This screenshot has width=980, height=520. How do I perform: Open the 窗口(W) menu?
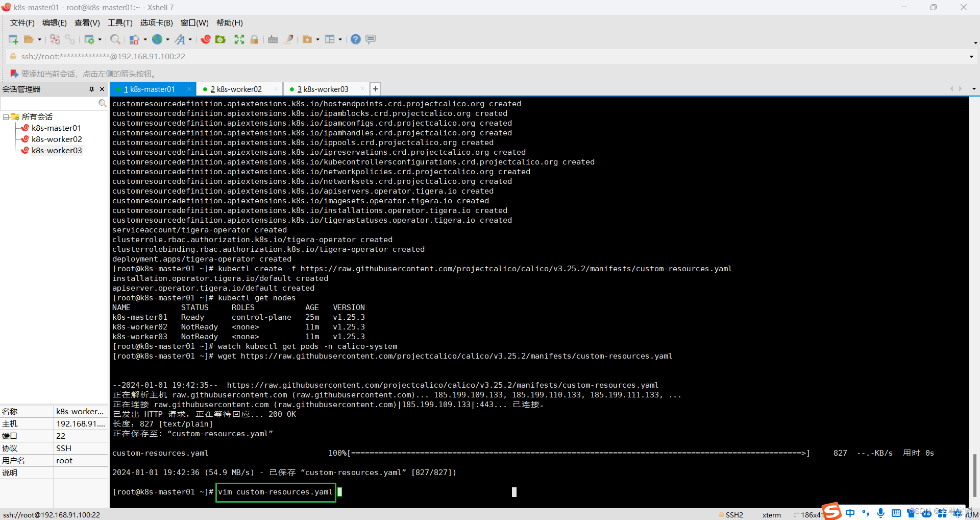click(x=194, y=23)
